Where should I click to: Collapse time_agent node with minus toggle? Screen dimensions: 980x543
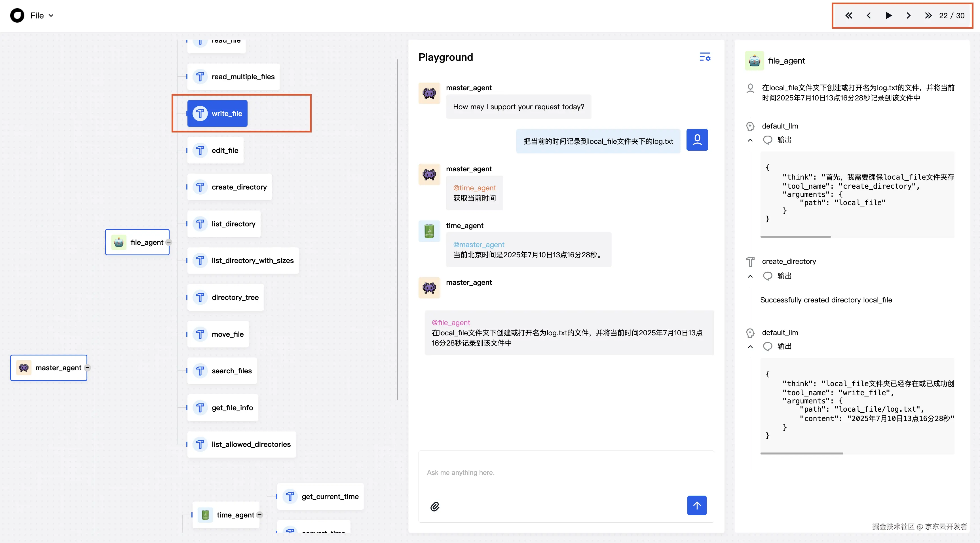click(259, 515)
